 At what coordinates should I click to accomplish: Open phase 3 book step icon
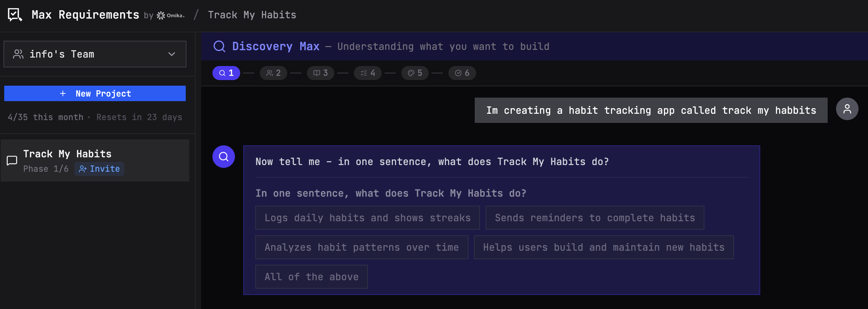320,73
